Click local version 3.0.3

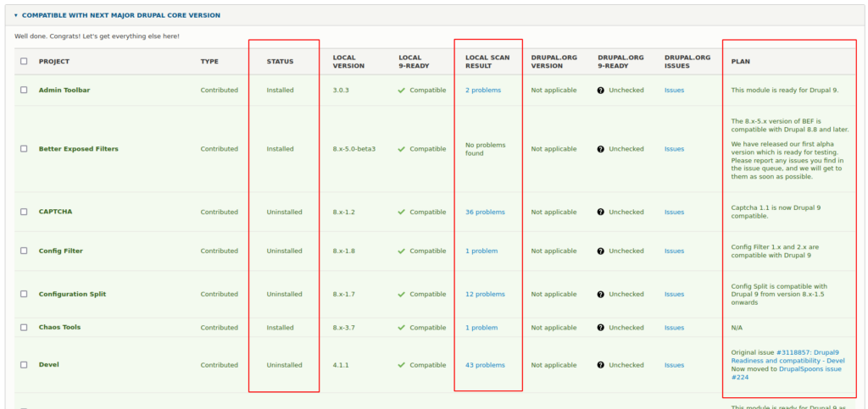(341, 90)
